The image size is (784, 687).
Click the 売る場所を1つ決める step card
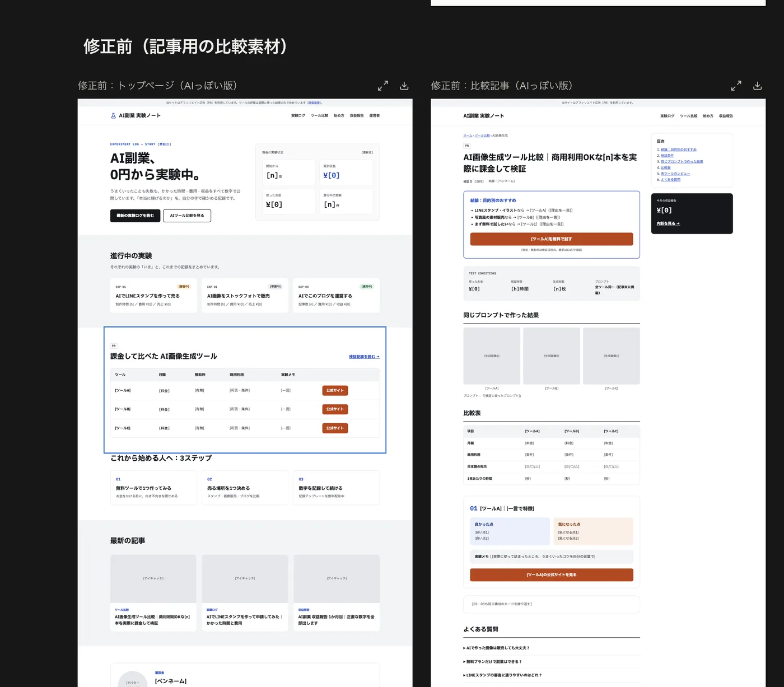[x=245, y=488]
